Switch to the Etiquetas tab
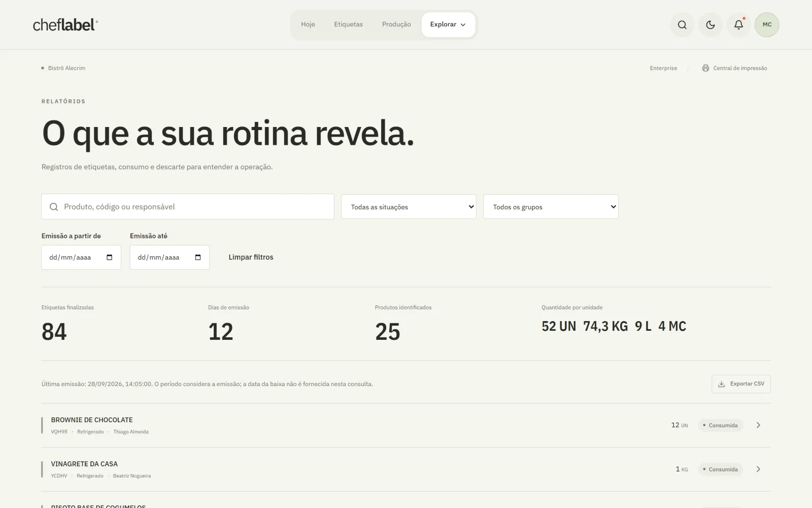 [x=348, y=24]
